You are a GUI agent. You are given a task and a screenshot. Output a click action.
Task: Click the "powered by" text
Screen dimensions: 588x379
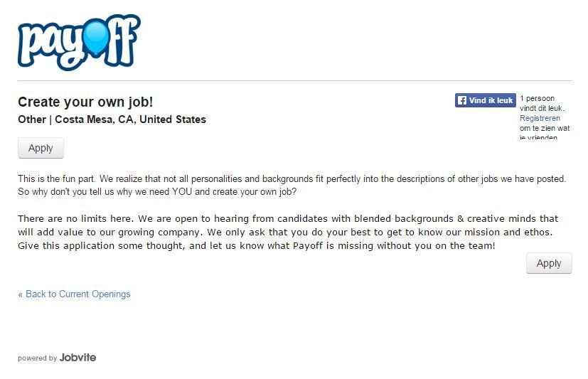[x=37, y=358]
